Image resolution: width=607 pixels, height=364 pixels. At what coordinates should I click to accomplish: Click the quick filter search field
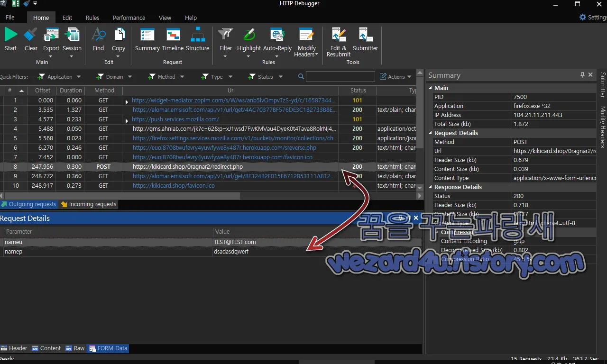tap(340, 77)
